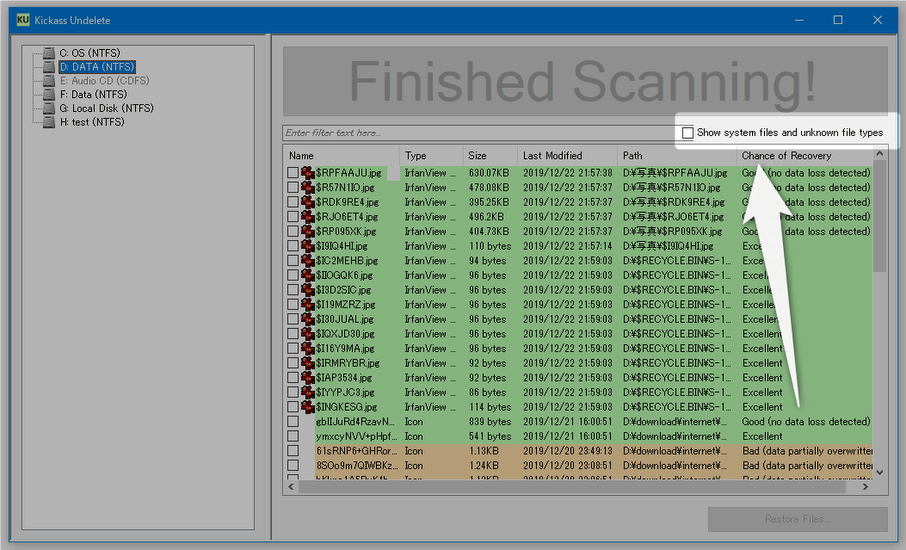906x550 pixels.
Task: Click the drive icon for E: Audio CD
Action: (x=49, y=81)
